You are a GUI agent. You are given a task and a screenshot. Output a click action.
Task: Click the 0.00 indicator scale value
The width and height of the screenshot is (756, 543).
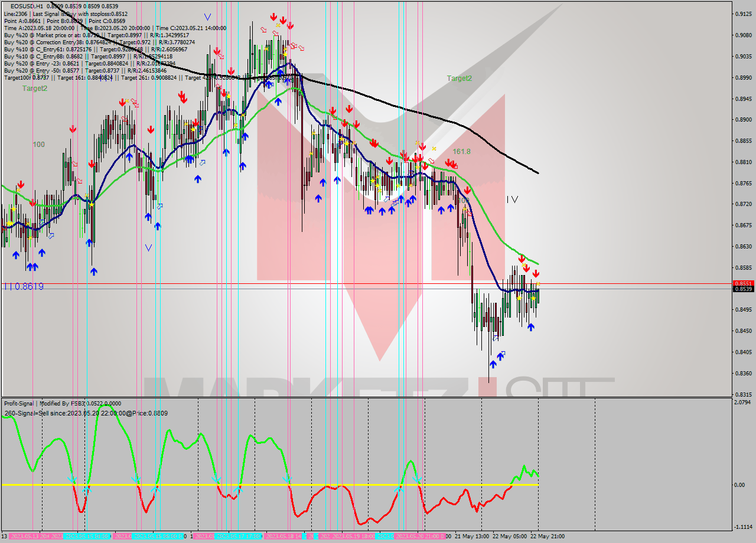pyautogui.click(x=741, y=485)
